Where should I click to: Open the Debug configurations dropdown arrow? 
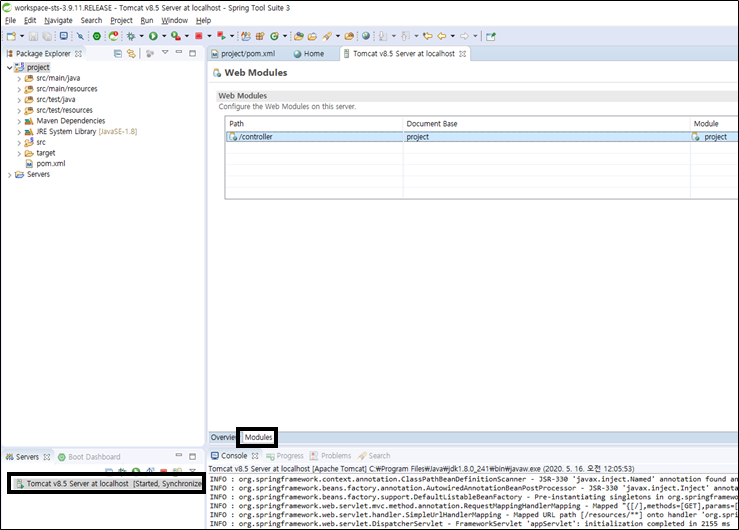(141, 36)
